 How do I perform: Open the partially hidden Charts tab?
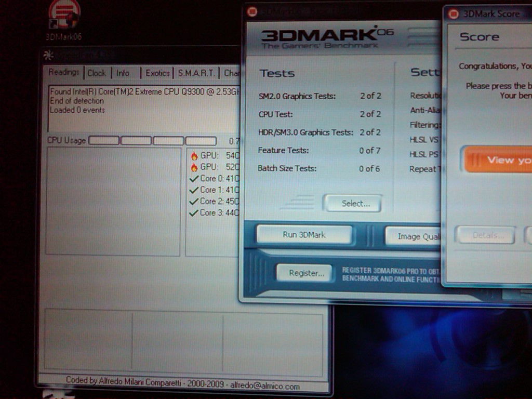(x=231, y=73)
